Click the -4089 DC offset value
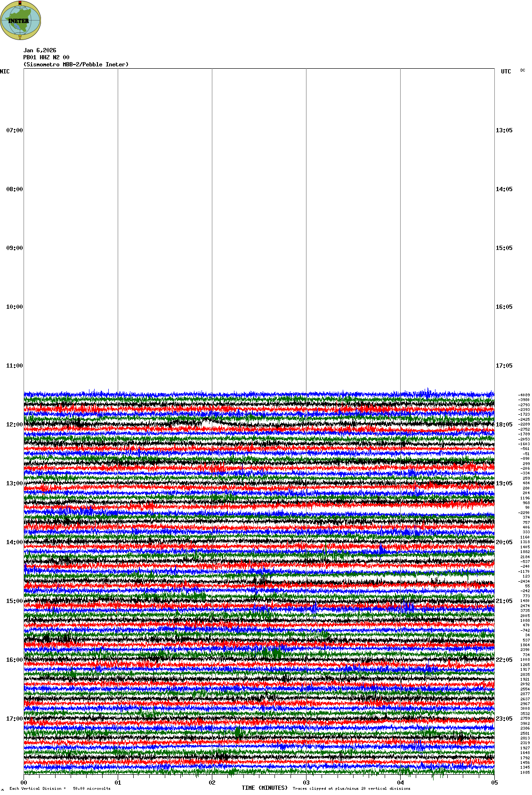The image size is (532, 795). click(x=524, y=395)
